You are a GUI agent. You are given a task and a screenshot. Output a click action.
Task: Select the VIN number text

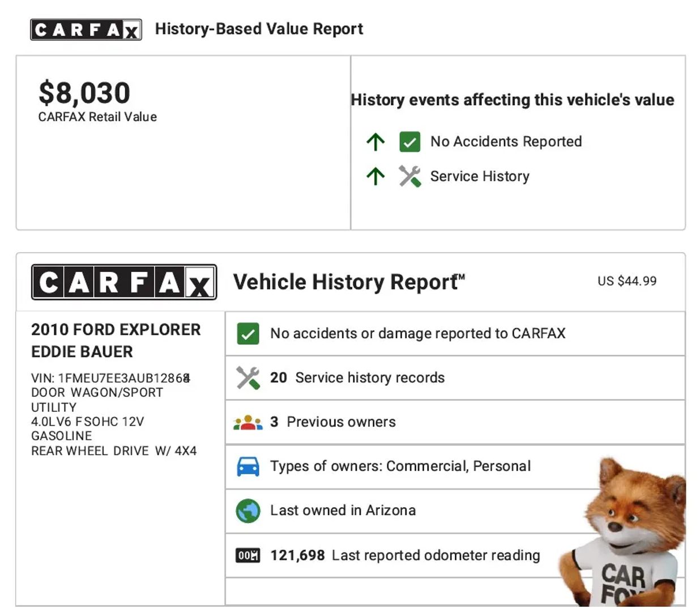coord(110,378)
